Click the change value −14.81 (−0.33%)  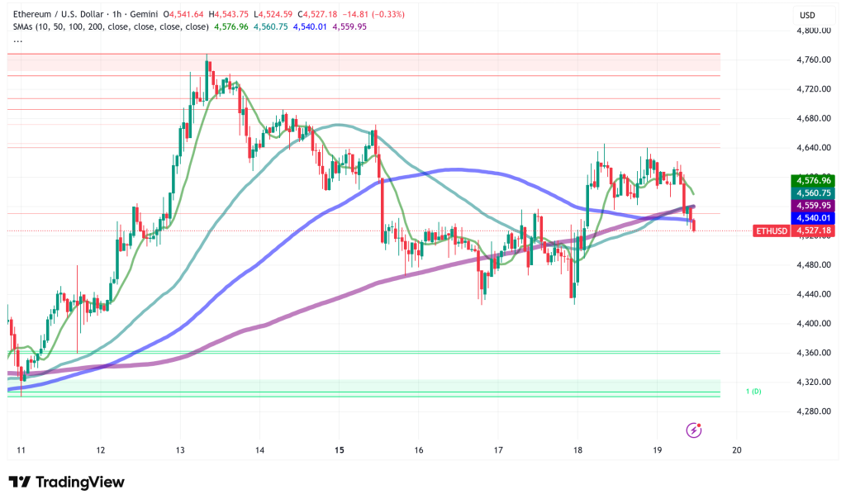click(373, 14)
